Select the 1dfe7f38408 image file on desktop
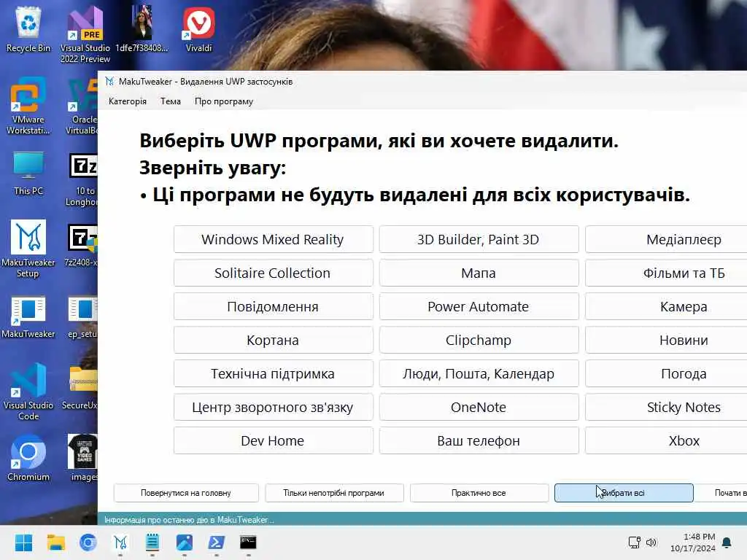This screenshot has height=560, width=747. 142,28
